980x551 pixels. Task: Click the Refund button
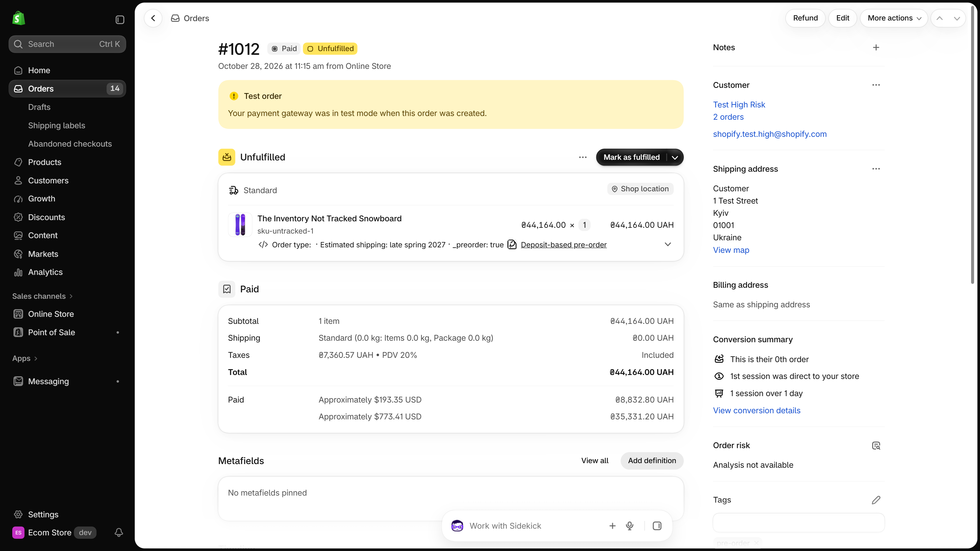[x=805, y=18]
